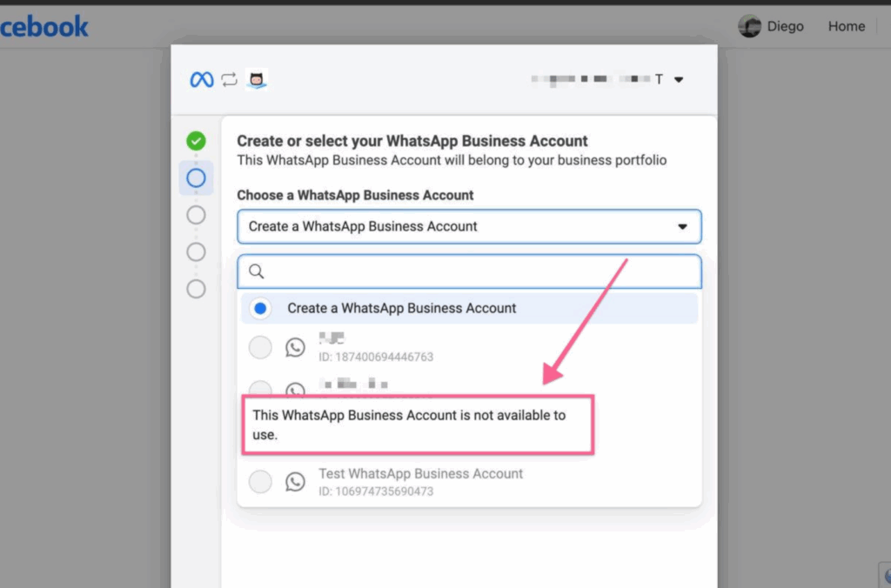The image size is (891, 588).
Task: Click the current step circle indicator
Action: coord(197,178)
